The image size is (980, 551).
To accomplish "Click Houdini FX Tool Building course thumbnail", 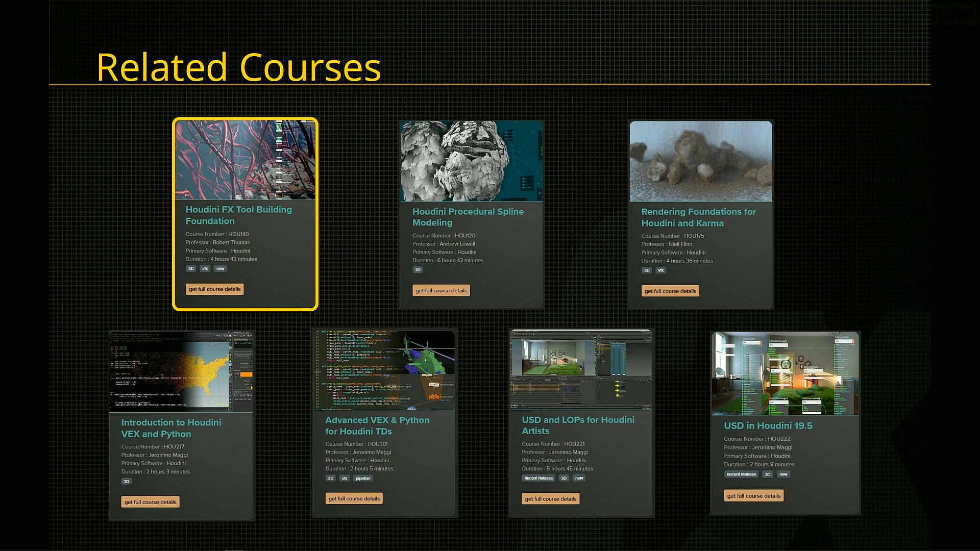I will click(x=245, y=160).
